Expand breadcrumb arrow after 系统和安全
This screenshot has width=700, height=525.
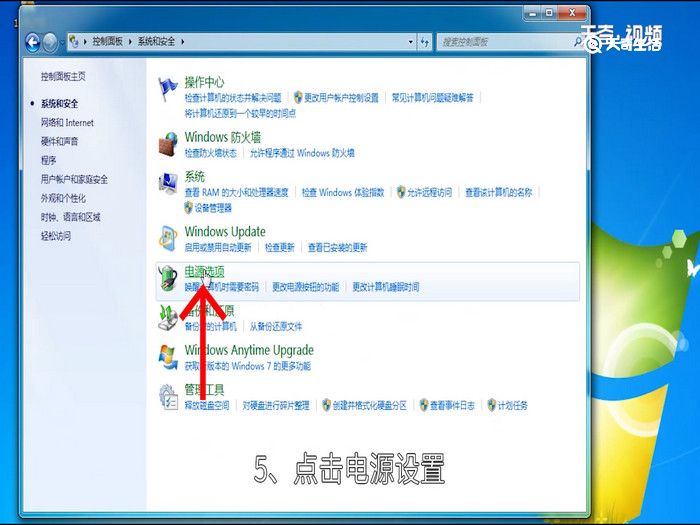182,42
